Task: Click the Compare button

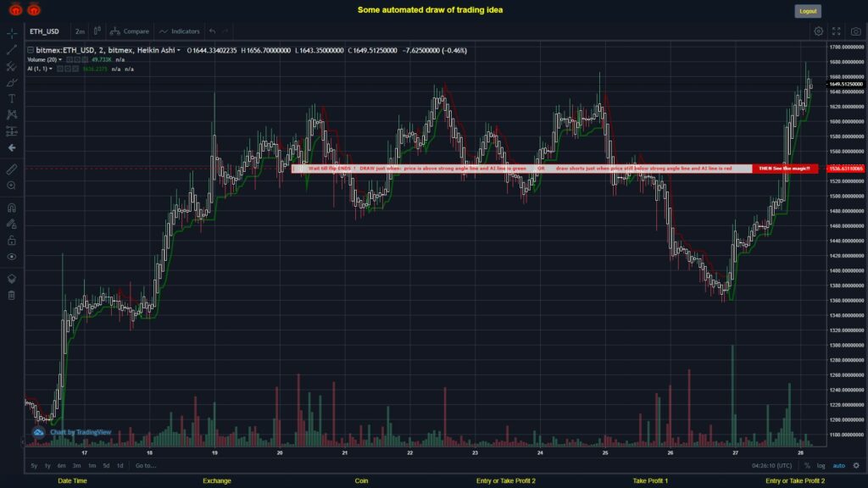Action: click(x=130, y=31)
